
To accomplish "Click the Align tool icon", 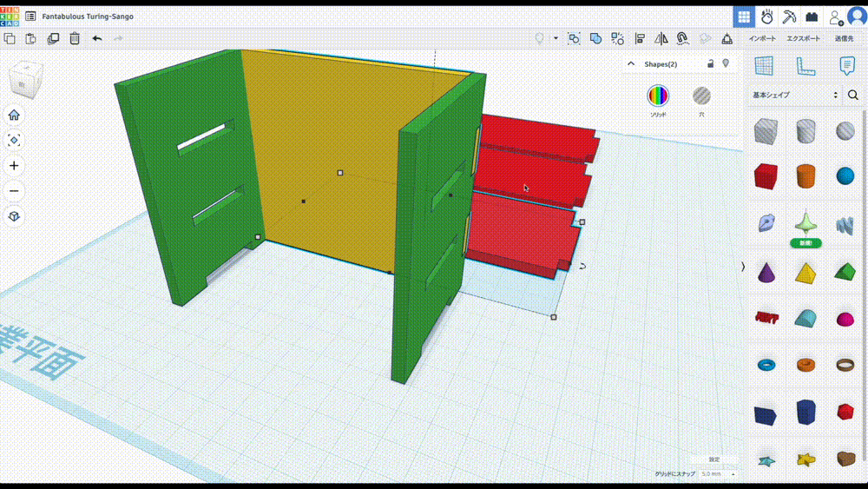I will [640, 38].
